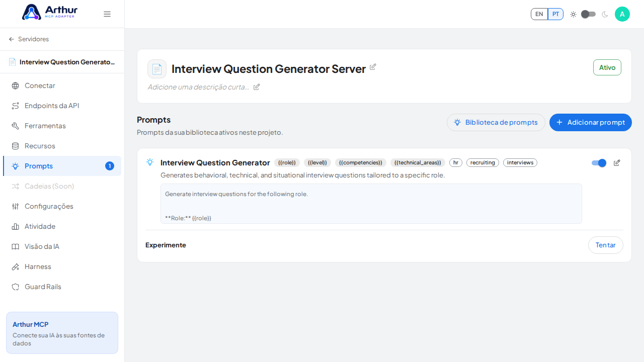The image size is (644, 362).
Task: Click the Arthur MCP Adapter logo
Action: [x=50, y=12]
